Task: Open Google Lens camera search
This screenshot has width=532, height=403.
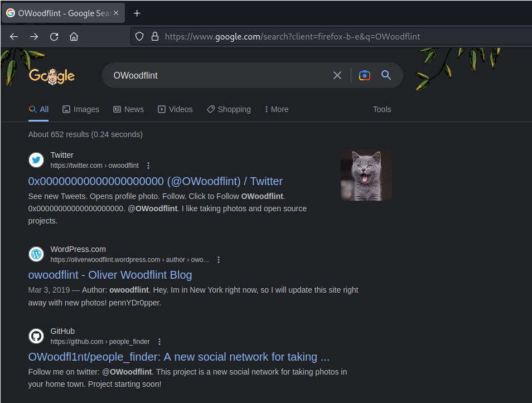Action: pos(364,75)
